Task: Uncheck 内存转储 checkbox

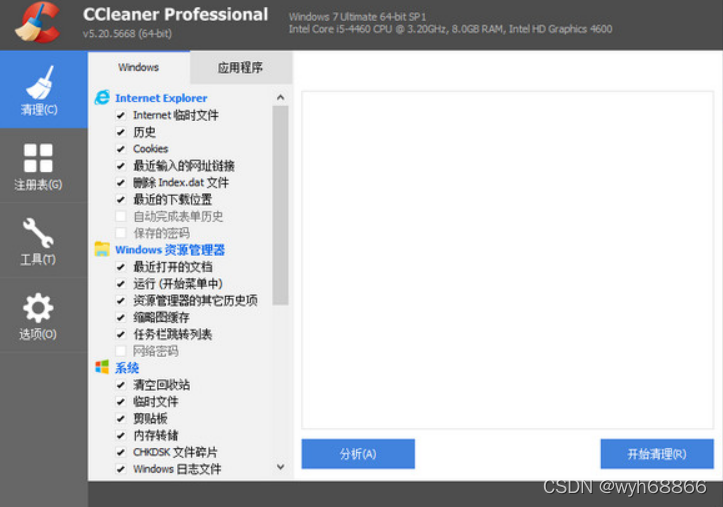Action: click(121, 436)
